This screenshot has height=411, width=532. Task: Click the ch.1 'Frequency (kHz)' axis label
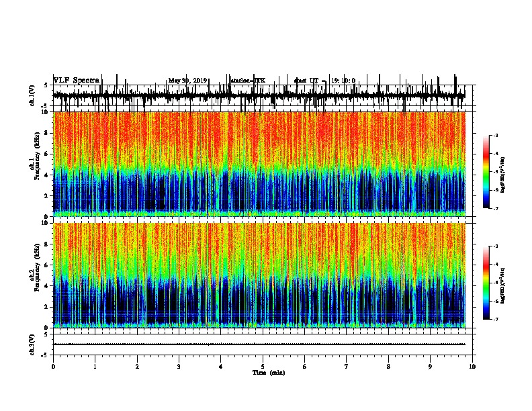[37, 156]
